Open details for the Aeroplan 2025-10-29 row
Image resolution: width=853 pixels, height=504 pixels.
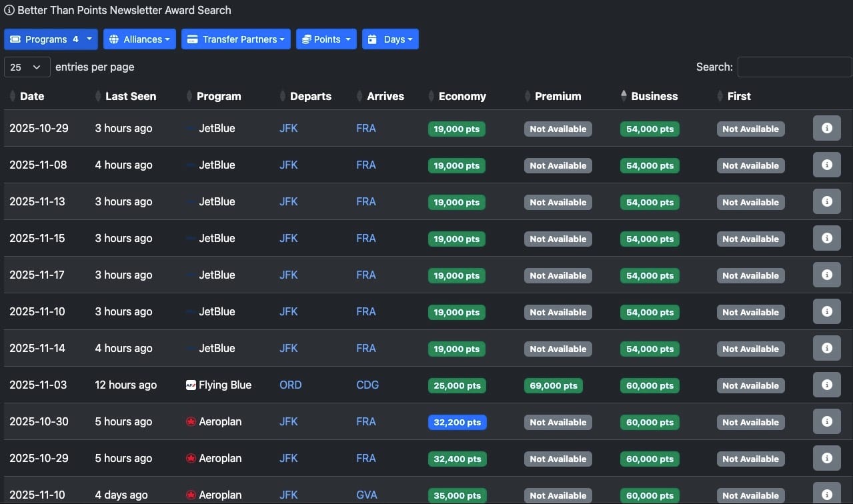click(x=826, y=458)
